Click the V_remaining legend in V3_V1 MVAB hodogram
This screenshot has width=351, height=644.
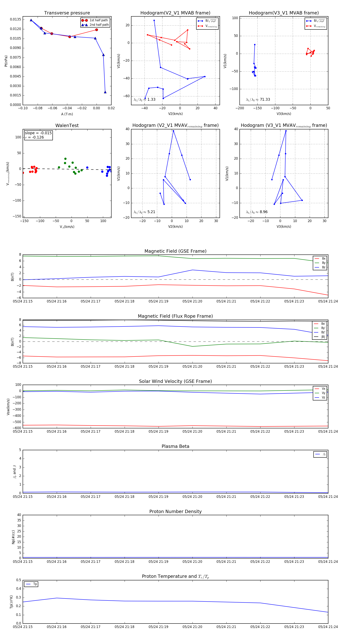click(316, 26)
